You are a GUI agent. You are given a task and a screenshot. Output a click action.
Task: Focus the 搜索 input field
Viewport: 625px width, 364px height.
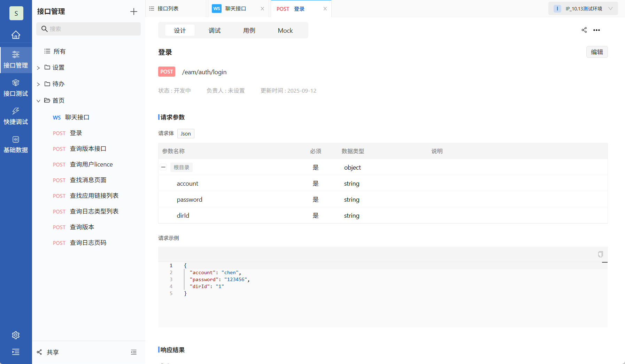tap(88, 29)
